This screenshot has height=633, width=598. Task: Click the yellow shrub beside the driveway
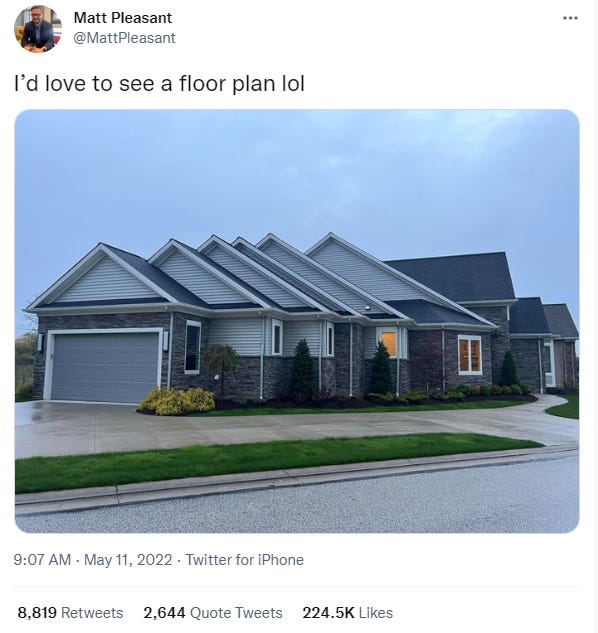[177, 401]
